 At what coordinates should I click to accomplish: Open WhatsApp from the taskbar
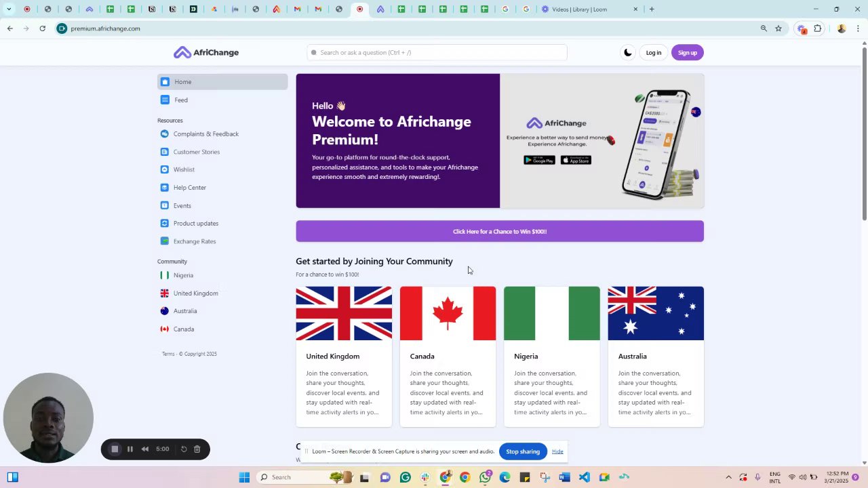pyautogui.click(x=485, y=477)
